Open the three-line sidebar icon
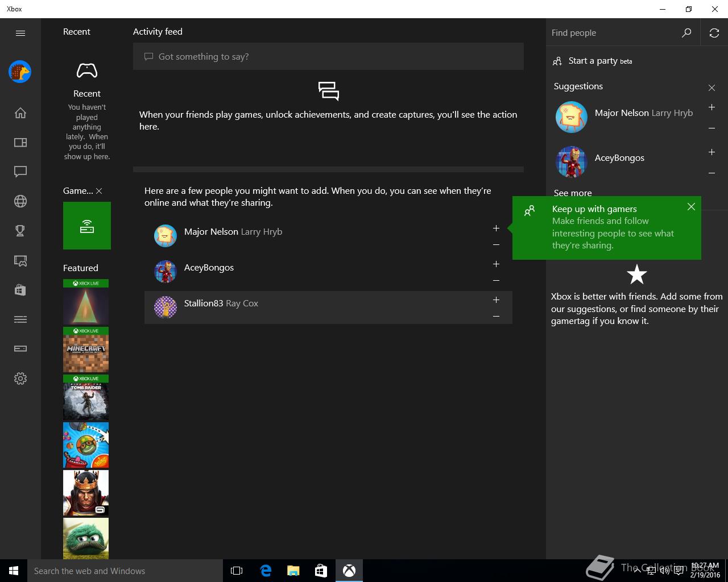 click(x=20, y=319)
